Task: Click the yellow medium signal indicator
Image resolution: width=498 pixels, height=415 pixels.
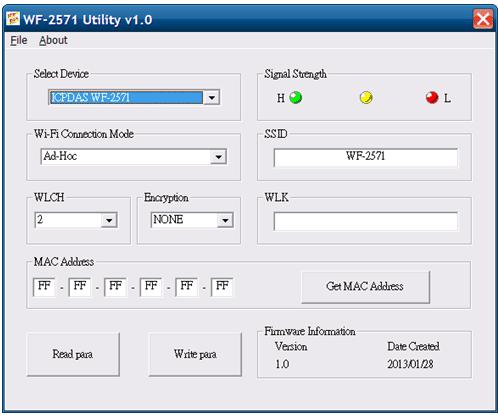Action: [x=366, y=98]
